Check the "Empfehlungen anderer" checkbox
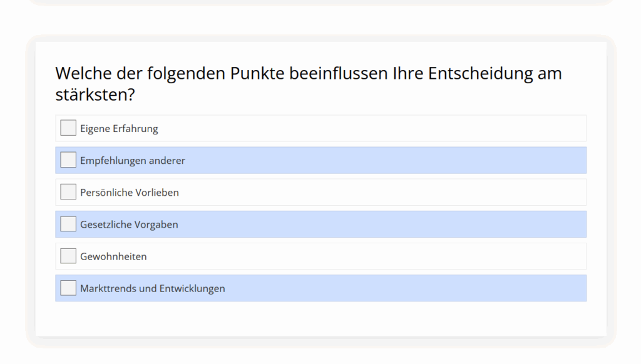 pos(68,159)
